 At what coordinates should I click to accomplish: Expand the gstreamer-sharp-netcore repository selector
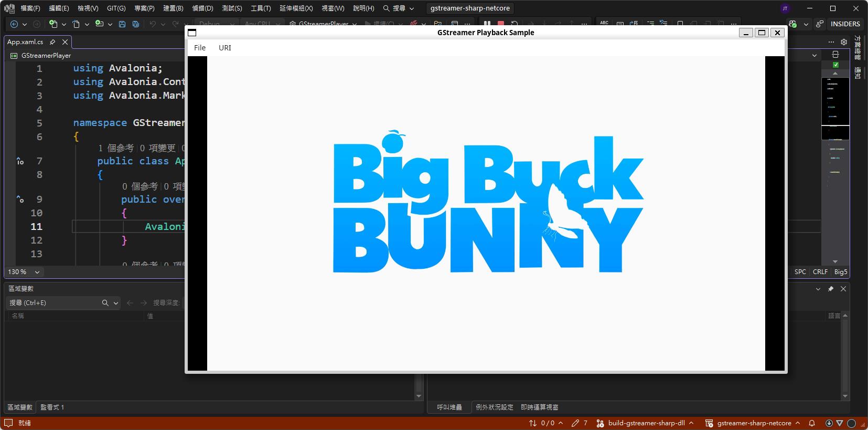754,423
